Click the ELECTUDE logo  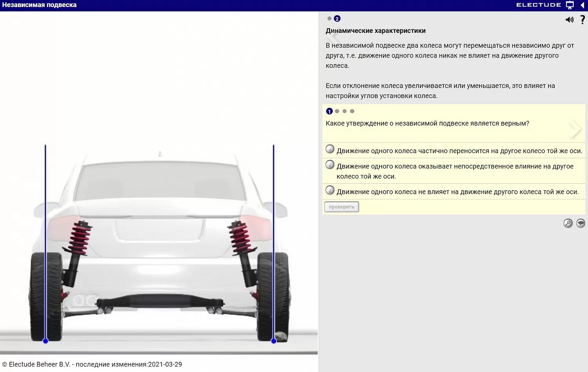click(x=539, y=5)
